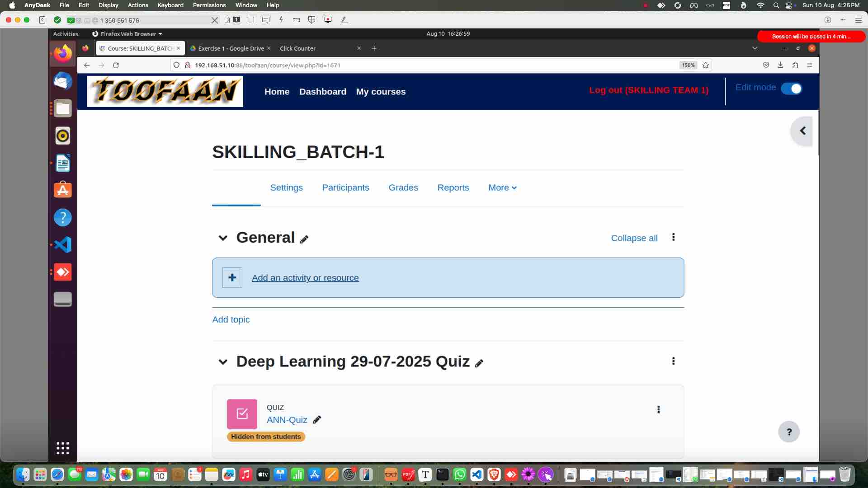Open the More dropdown in course navigation
Viewport: 868px width, 488px height.
pos(502,188)
